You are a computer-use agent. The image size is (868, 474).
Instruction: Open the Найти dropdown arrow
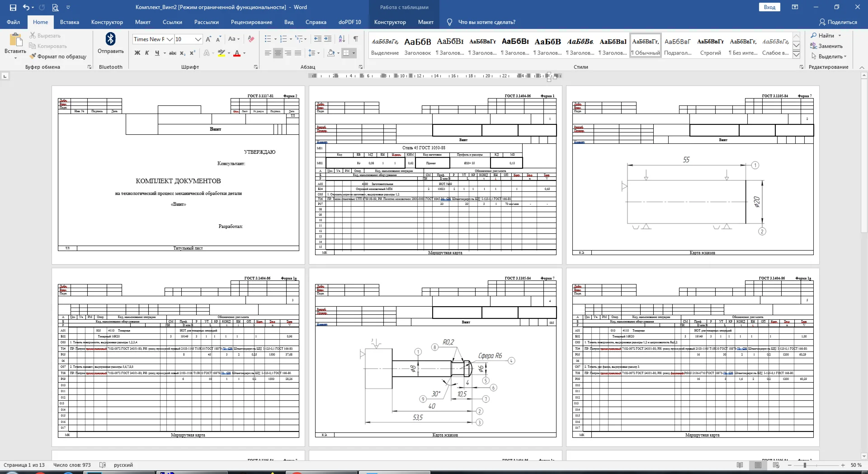pyautogui.click(x=840, y=36)
